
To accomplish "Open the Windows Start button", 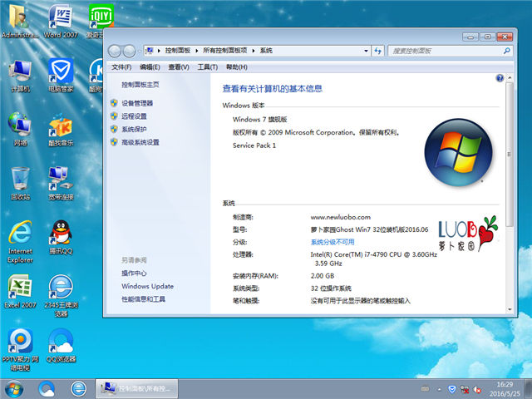I will pyautogui.click(x=14, y=389).
